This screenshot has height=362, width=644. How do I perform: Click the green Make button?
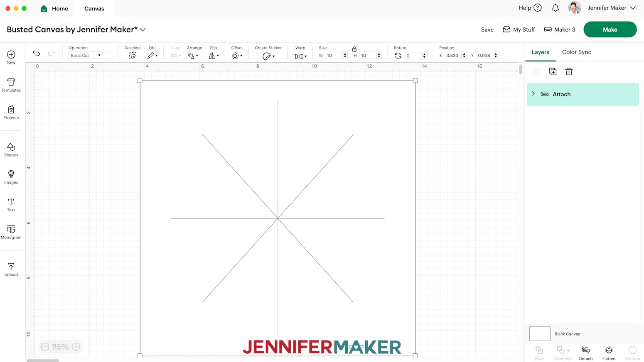click(610, 29)
